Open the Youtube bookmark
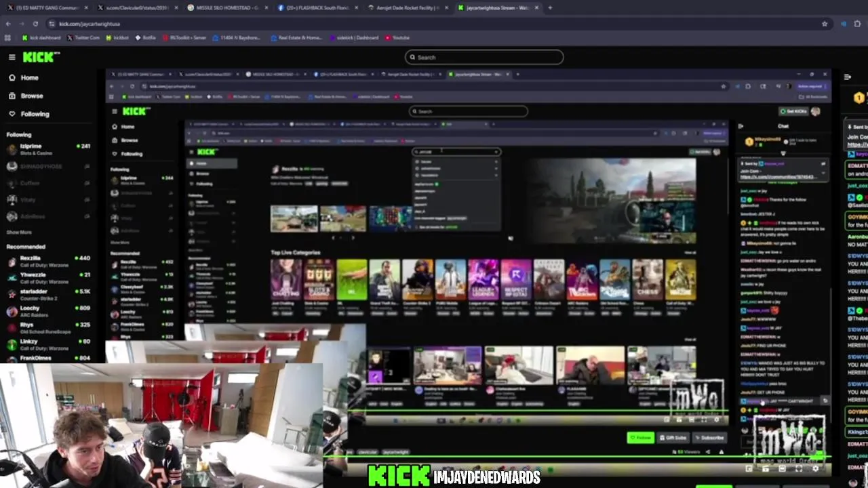This screenshot has width=868, height=488. coord(397,38)
